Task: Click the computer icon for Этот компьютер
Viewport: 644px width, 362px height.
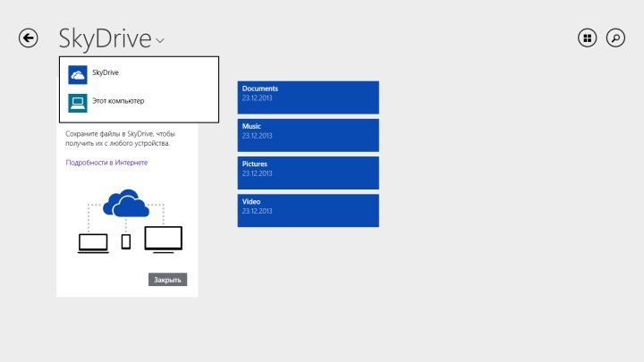Action: pyautogui.click(x=78, y=103)
